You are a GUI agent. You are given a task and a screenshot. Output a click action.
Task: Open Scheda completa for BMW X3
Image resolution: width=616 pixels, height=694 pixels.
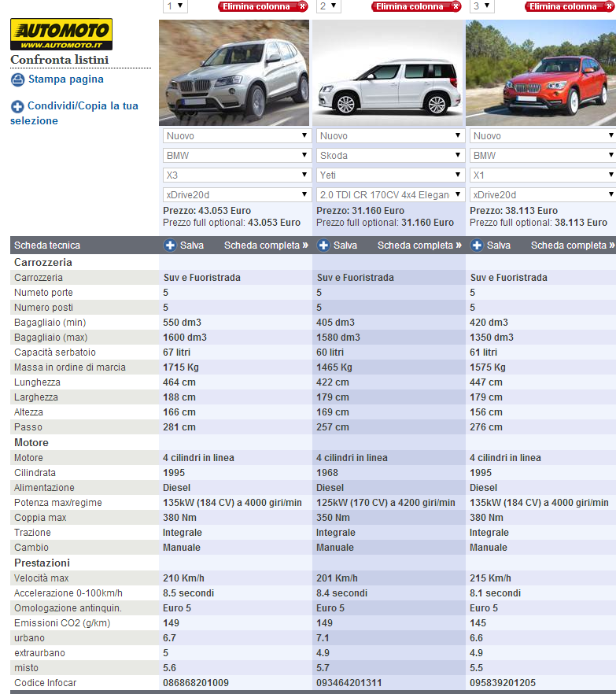click(266, 245)
